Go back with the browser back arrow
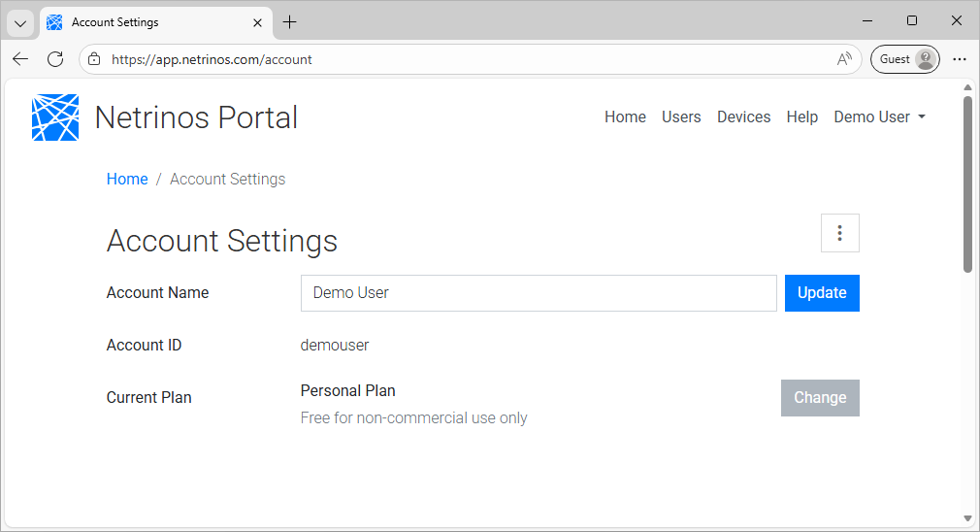This screenshot has height=532, width=980. [x=20, y=59]
